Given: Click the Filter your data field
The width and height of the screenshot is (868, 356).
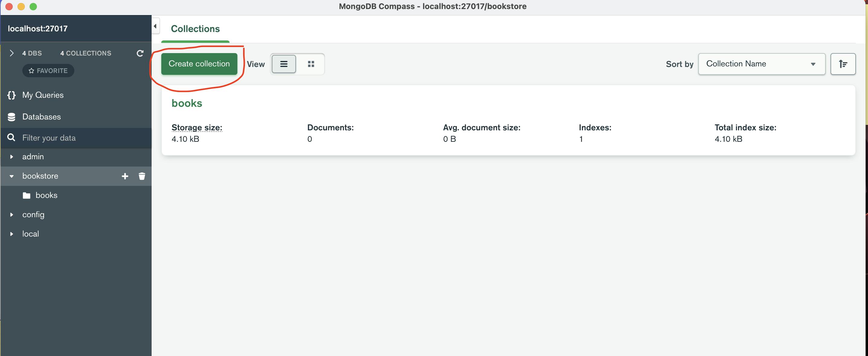Looking at the screenshot, I should (76, 138).
